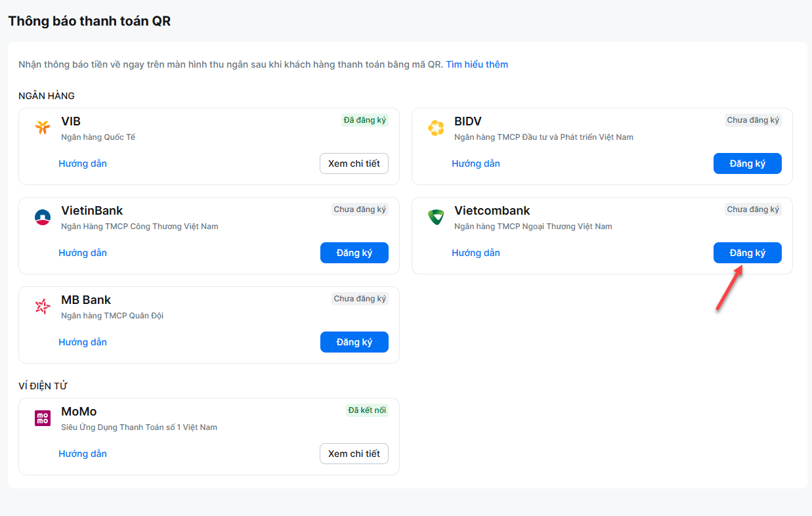Screen dimensions: 812x516
Task: Click the Vietcombank logo icon
Action: (436, 217)
